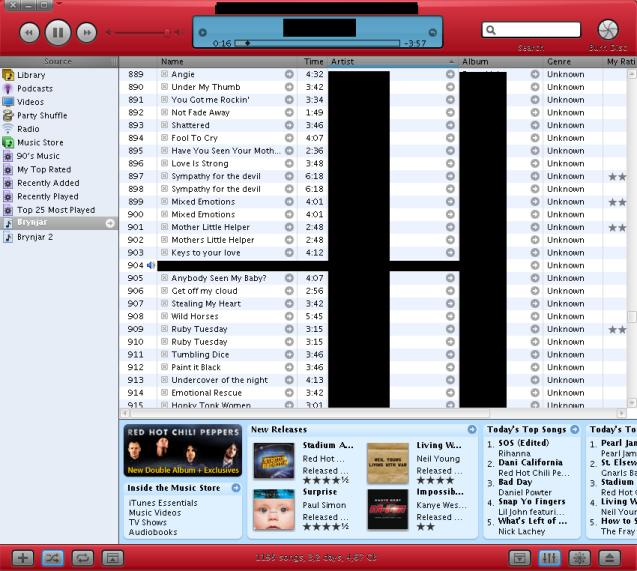This screenshot has height=571, width=637.
Task: Expand New Releases arrow link
Action: [472, 429]
